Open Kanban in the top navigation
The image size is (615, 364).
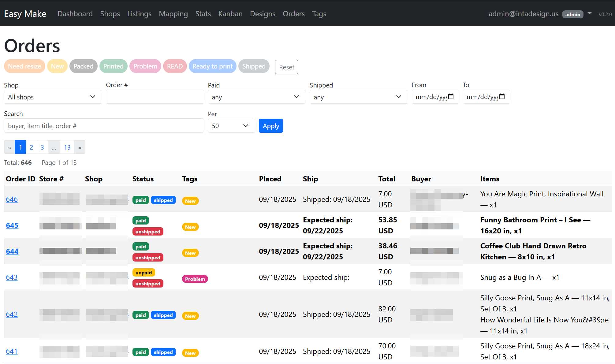tap(230, 14)
